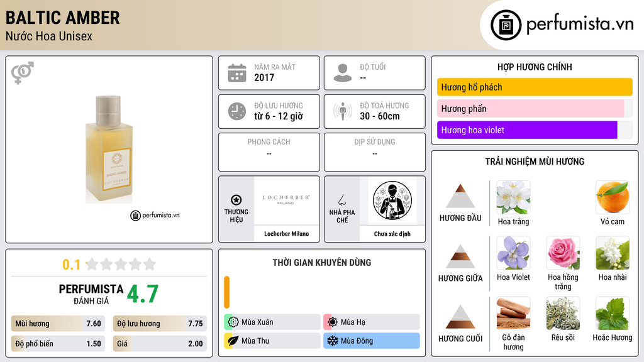Click the sillage icon beside Độ toả hương

(343, 111)
